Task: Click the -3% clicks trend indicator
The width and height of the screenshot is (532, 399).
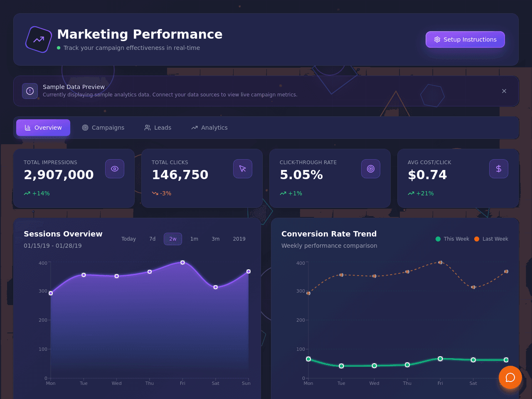Action: [162, 193]
